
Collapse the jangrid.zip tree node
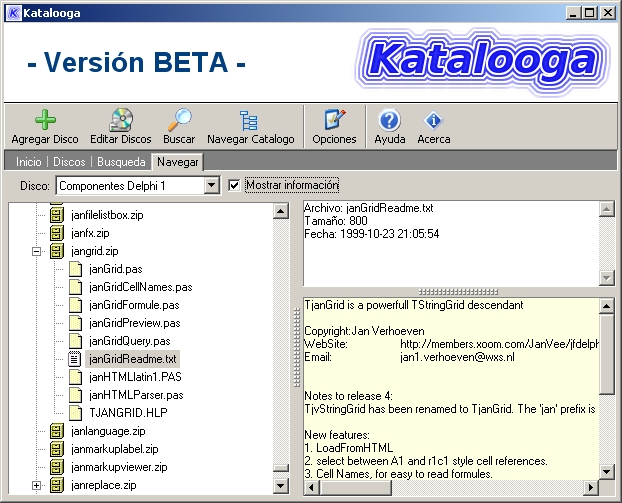(36, 251)
